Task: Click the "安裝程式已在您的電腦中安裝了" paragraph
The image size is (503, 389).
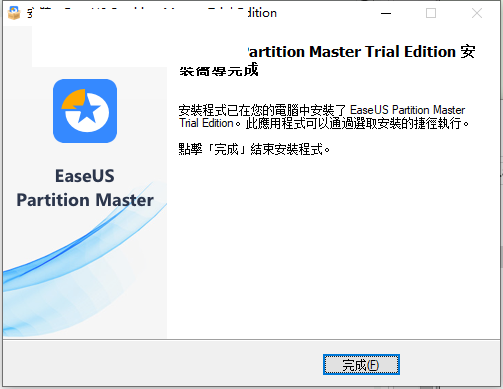Action: click(324, 117)
